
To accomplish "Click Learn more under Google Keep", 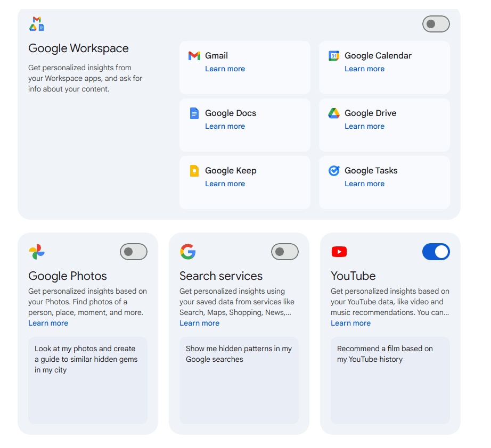I will (x=225, y=184).
